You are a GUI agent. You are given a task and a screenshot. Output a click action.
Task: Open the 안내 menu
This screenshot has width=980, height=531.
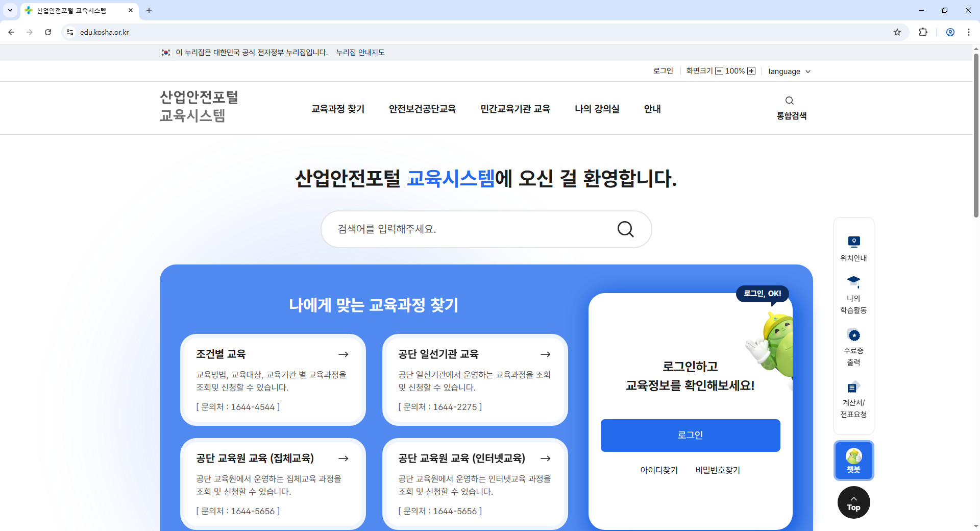[x=652, y=109]
